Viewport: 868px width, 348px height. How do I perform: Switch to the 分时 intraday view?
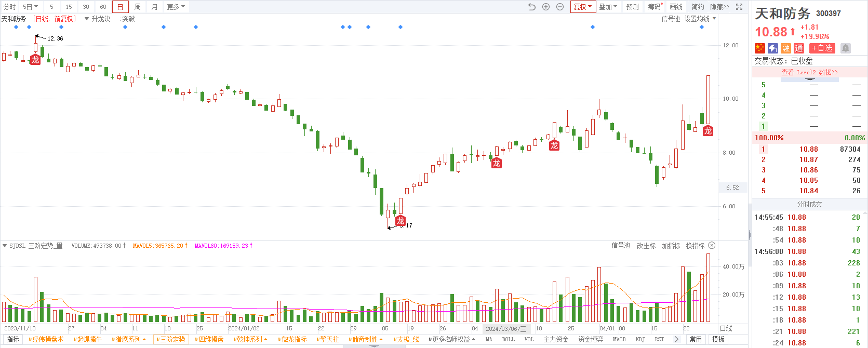(9, 7)
